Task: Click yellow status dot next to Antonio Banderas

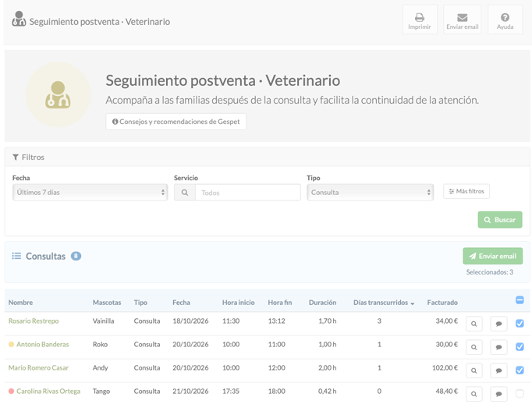Action: (x=11, y=344)
